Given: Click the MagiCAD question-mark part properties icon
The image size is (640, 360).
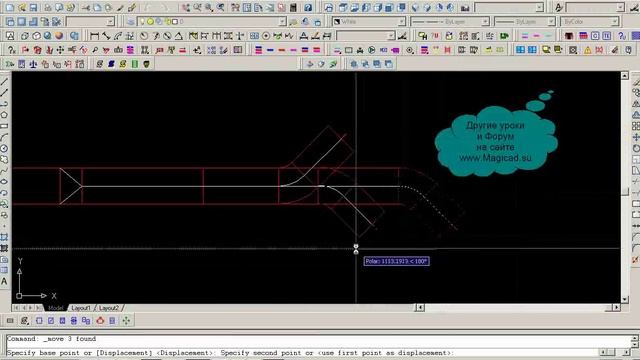Looking at the screenshot, I should pyautogui.click(x=11, y=50).
